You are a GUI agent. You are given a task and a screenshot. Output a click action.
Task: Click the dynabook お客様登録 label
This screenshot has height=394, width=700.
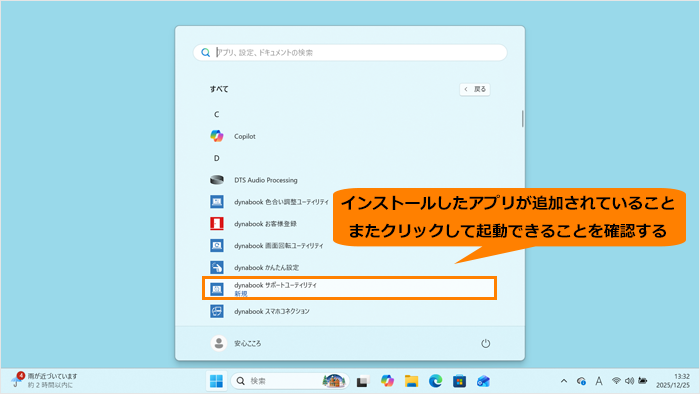pyautogui.click(x=265, y=224)
